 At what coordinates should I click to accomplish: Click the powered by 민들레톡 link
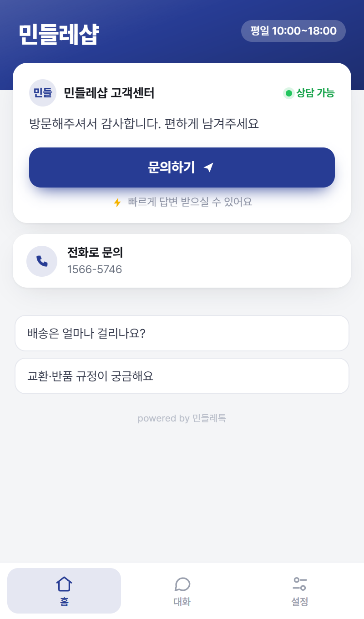(182, 418)
